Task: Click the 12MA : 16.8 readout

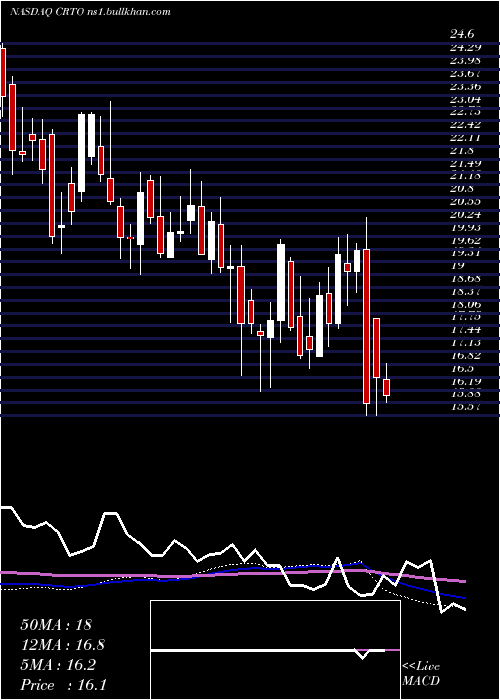Action: pyautogui.click(x=63, y=645)
